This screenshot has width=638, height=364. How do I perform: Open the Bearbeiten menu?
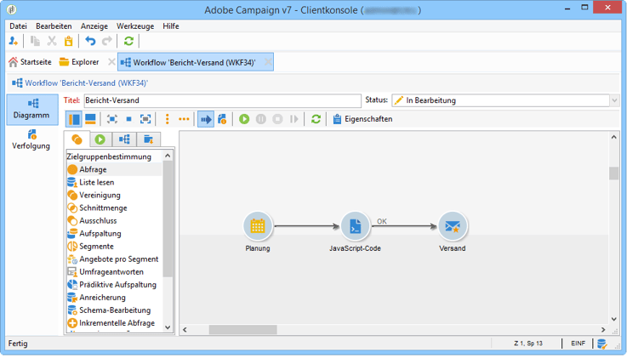point(54,26)
